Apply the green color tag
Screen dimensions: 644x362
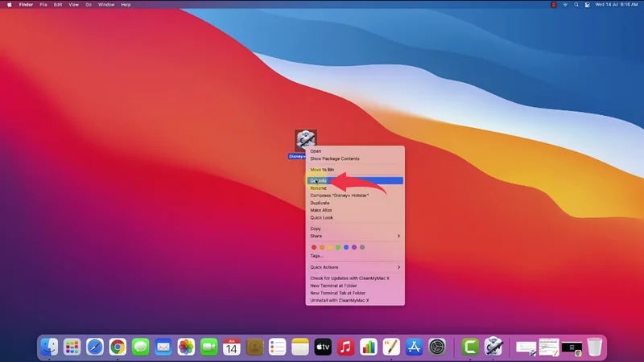tap(338, 247)
